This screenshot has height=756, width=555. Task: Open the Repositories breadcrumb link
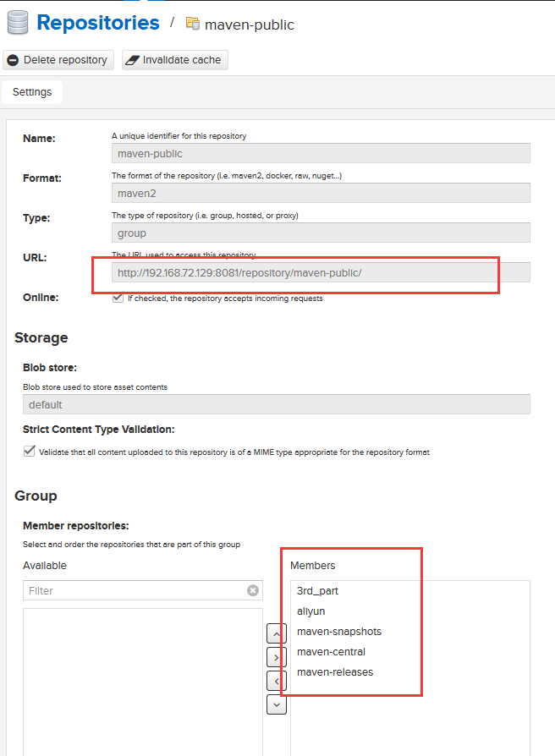click(x=98, y=23)
